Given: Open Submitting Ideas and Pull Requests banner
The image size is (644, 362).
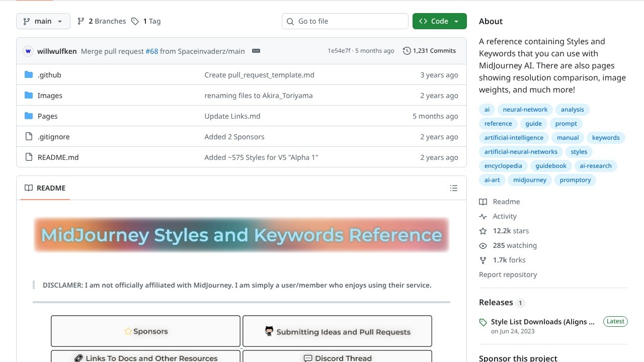Looking at the screenshot, I should 337,331.
